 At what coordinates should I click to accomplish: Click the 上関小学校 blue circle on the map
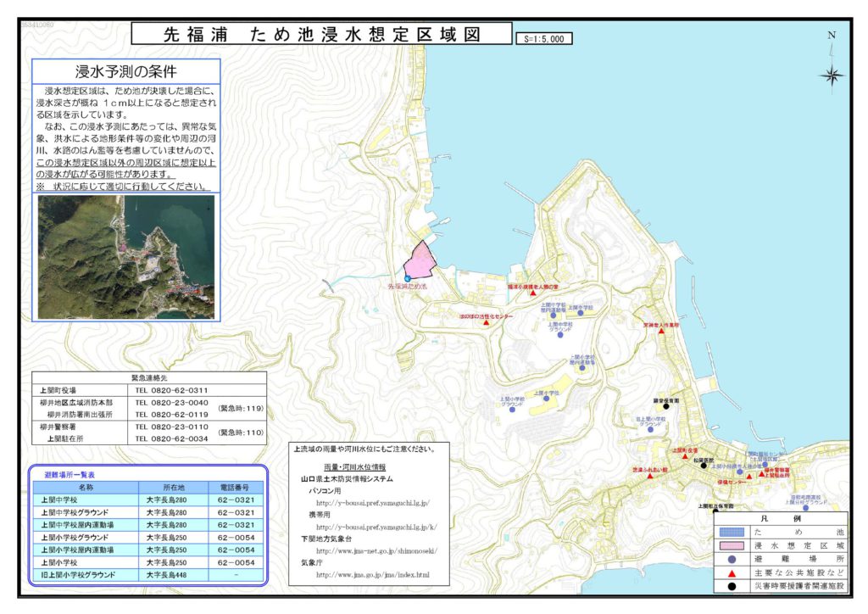coord(546,398)
